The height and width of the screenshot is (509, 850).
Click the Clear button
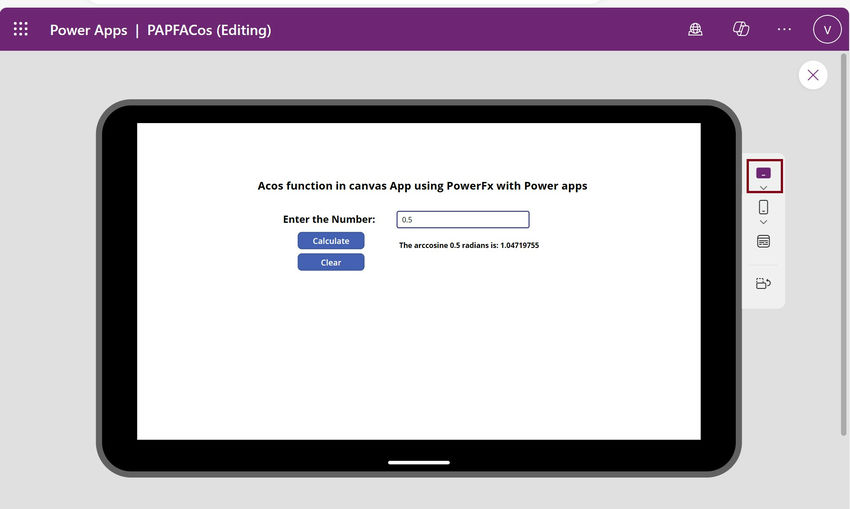(331, 262)
